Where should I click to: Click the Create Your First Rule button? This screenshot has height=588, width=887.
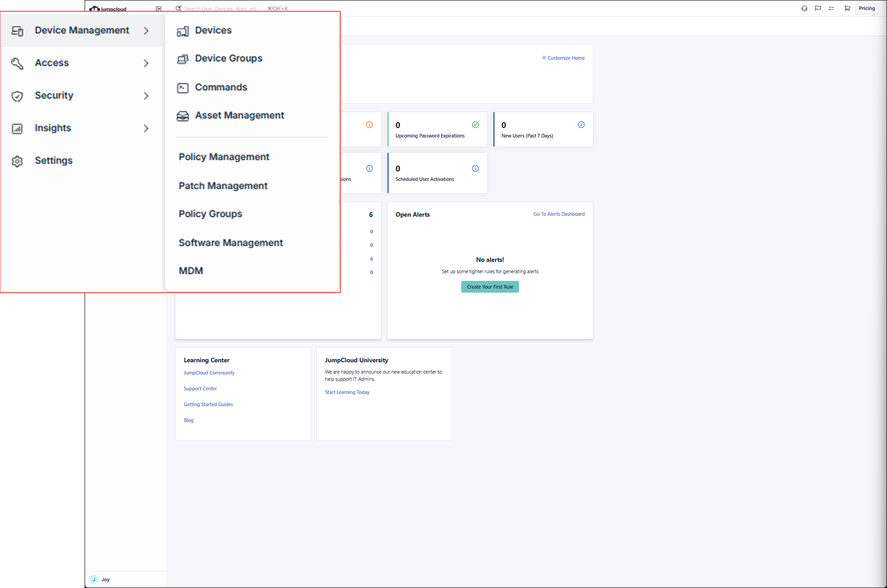coord(490,287)
